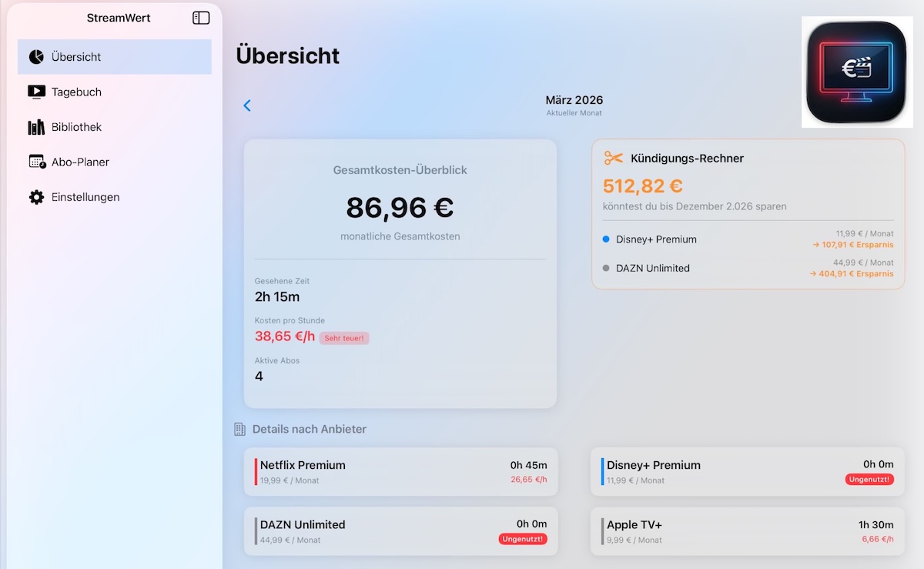The width and height of the screenshot is (924, 569).
Task: Open the Tagebuch menu item
Action: [76, 92]
